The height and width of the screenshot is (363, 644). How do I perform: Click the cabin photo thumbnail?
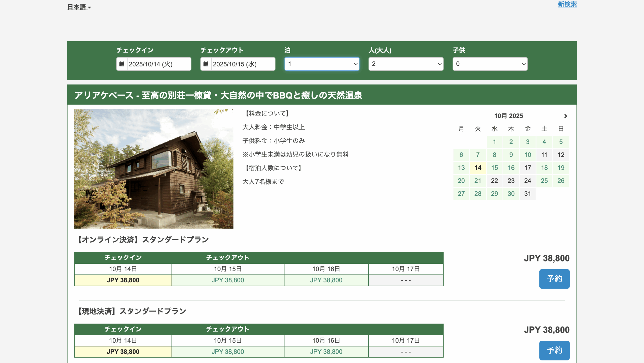154,169
